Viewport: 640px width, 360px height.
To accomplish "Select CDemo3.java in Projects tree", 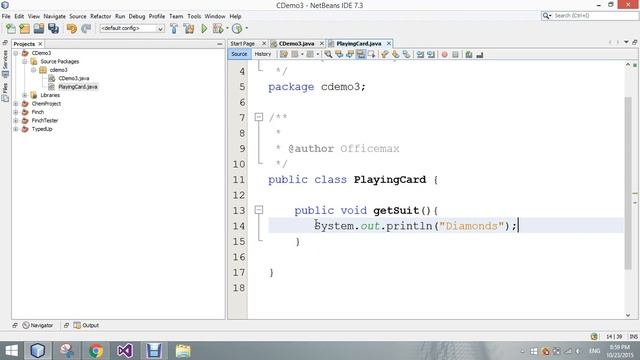I will click(x=73, y=78).
